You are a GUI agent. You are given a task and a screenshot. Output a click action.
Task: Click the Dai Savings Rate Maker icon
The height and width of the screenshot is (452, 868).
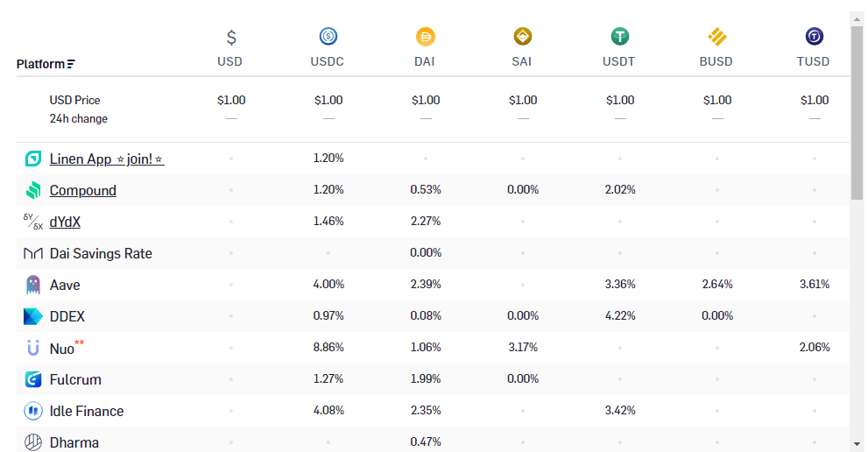pos(33,254)
